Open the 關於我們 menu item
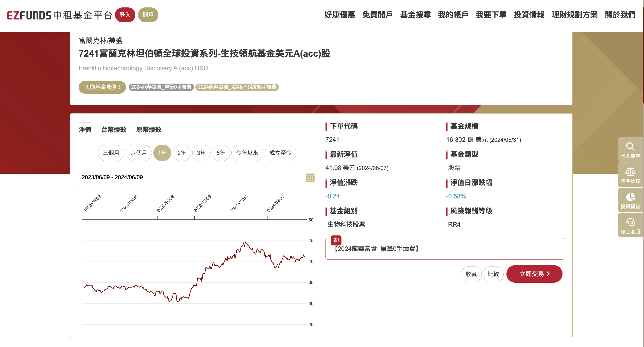This screenshot has width=644, height=347. coord(620,15)
